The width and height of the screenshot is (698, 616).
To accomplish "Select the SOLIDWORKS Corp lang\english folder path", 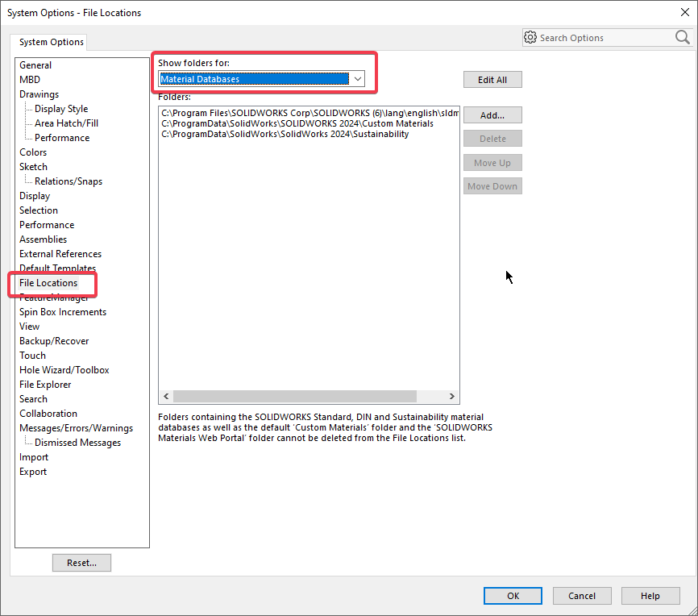I will [310, 113].
